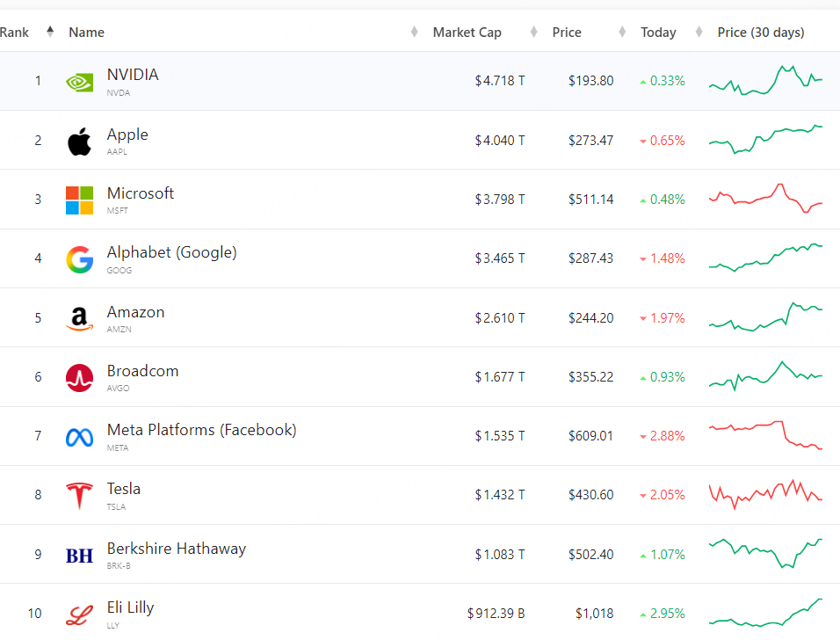
Task: Click the Google logo icon
Action: pos(79,259)
